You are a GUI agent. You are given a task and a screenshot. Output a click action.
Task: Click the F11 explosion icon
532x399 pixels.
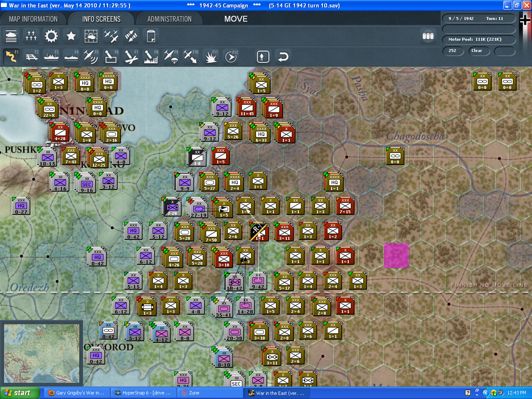211,57
